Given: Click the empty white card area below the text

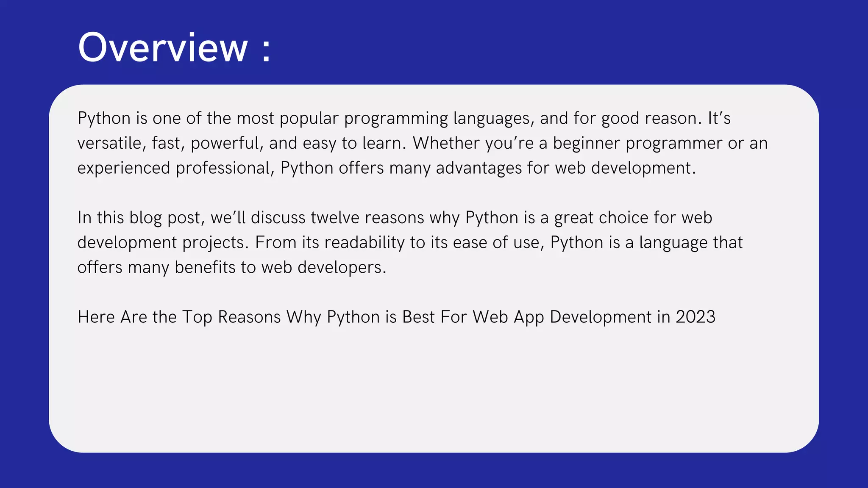Looking at the screenshot, I should (433, 390).
